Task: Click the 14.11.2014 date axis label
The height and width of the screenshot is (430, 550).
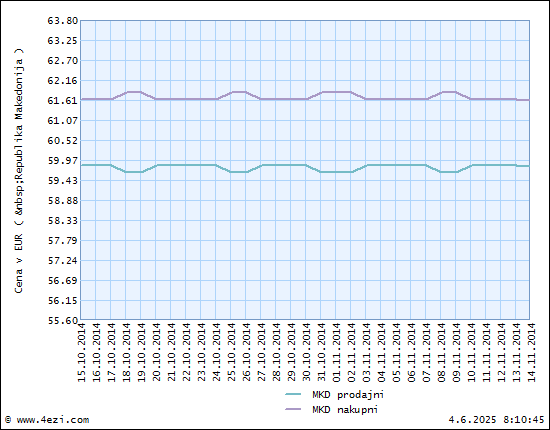Action: tap(531, 352)
